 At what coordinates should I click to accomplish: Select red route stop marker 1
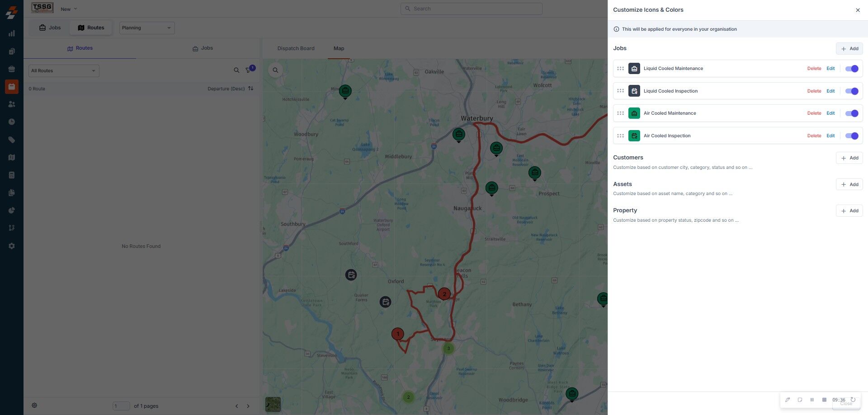click(x=398, y=334)
